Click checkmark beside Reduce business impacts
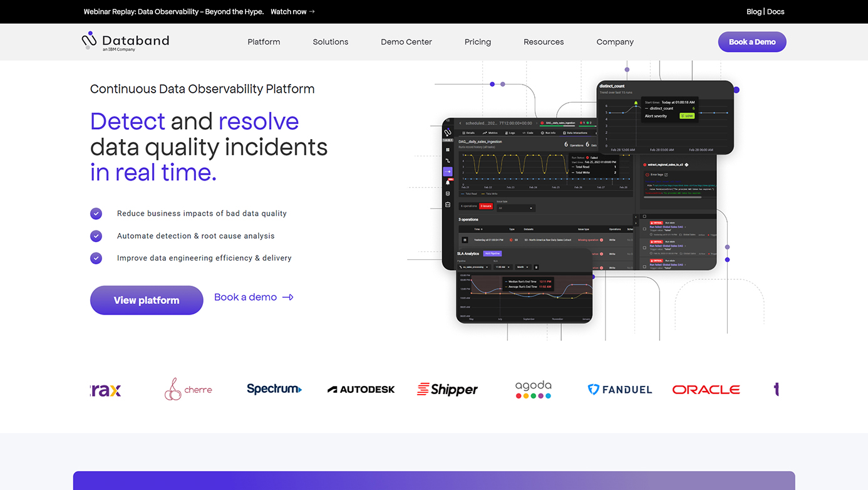868x490 pixels. pos(96,214)
